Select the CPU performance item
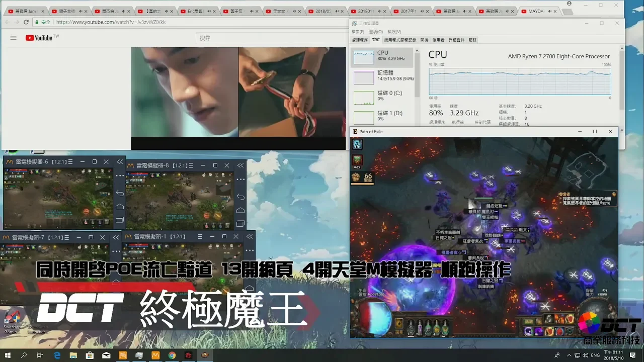The width and height of the screenshot is (644, 362). 382,57
